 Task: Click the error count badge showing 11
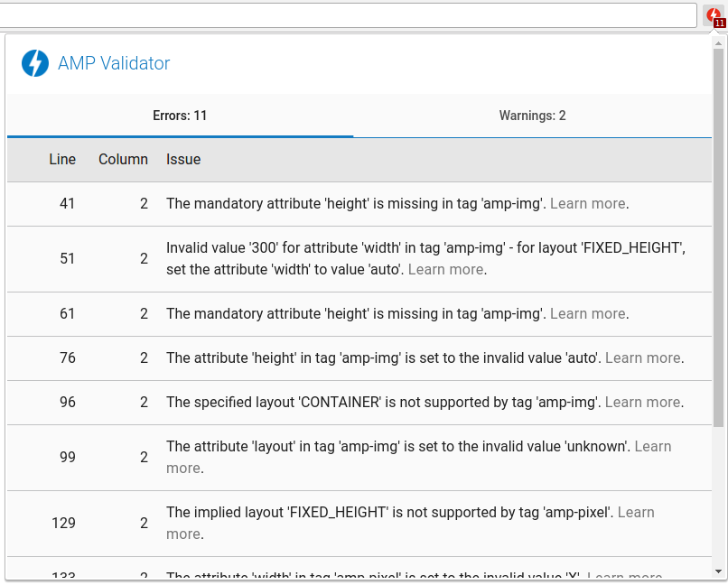click(x=720, y=22)
